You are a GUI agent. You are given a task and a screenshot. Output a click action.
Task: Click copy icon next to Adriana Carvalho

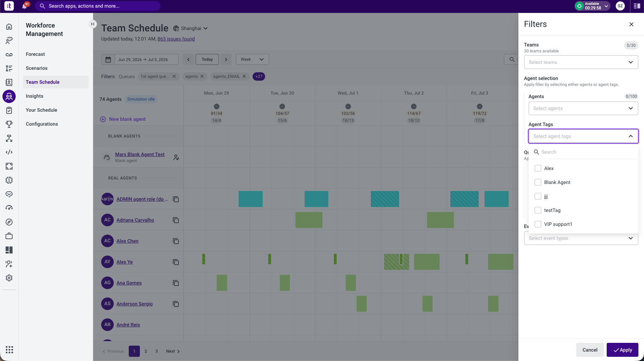pyautogui.click(x=176, y=220)
